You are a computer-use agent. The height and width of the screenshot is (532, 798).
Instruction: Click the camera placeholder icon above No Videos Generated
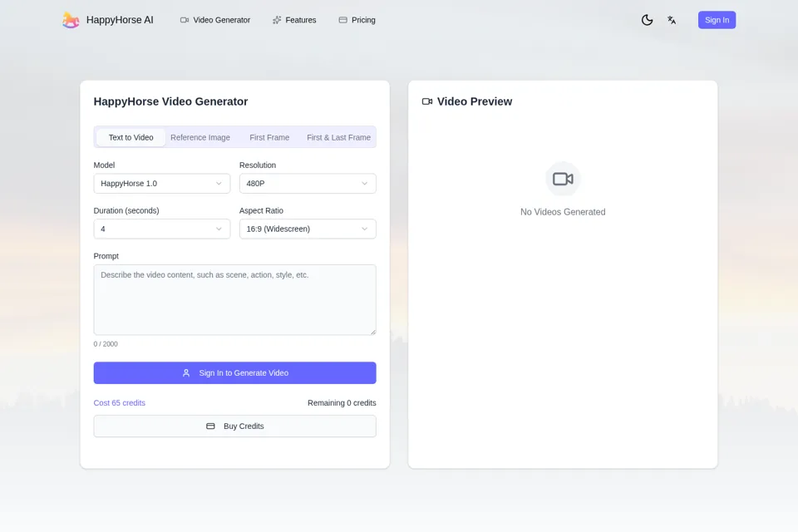(x=563, y=179)
